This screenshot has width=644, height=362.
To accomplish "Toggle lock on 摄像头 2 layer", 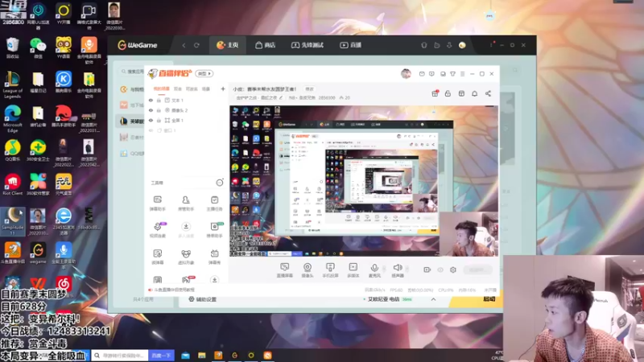I will coord(159,110).
